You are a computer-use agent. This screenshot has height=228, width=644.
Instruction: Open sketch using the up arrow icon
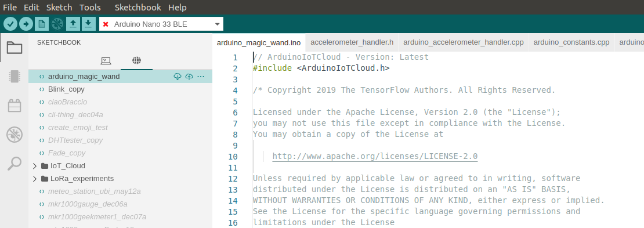(x=73, y=24)
